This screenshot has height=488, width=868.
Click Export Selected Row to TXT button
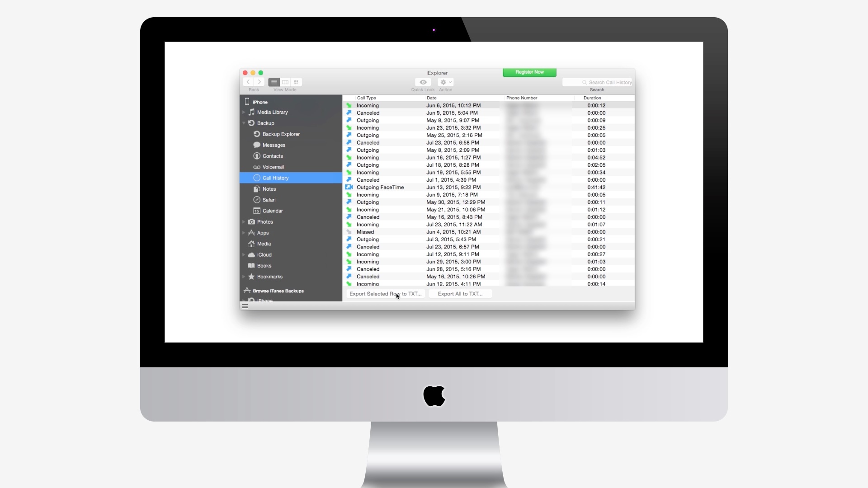tap(386, 294)
